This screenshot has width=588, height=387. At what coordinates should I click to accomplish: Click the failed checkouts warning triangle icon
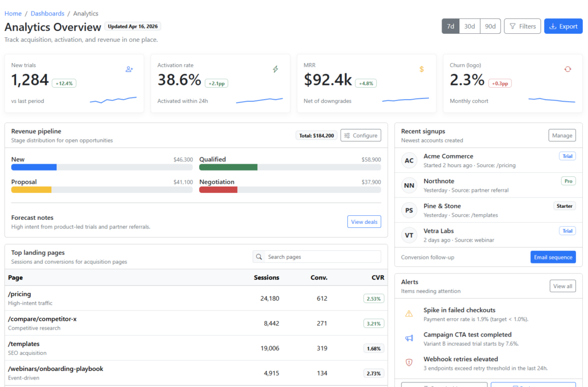point(409,314)
